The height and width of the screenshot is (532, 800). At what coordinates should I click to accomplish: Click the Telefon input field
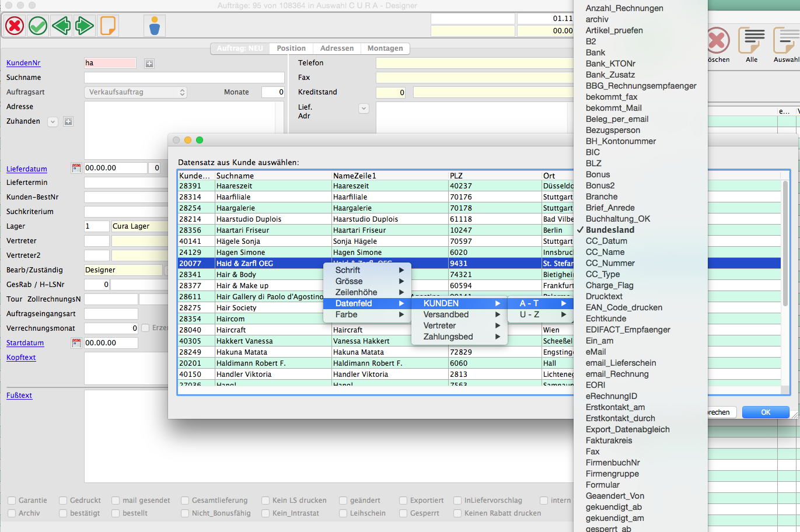(x=474, y=63)
